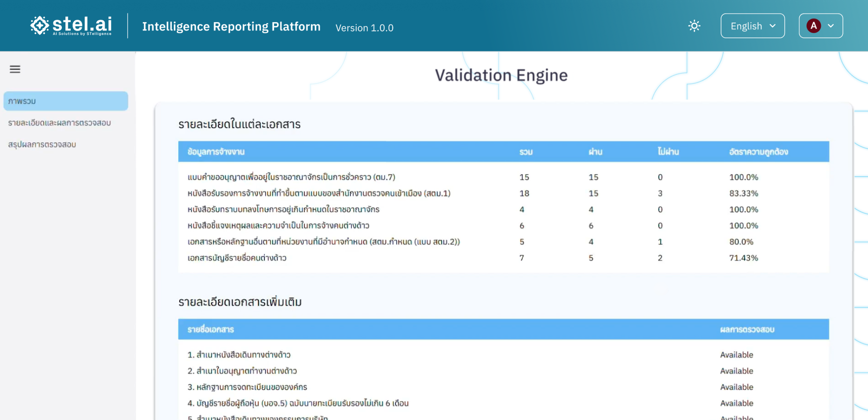Click the ไม่ผ่าน column header
The height and width of the screenshot is (420, 868).
[668, 152]
